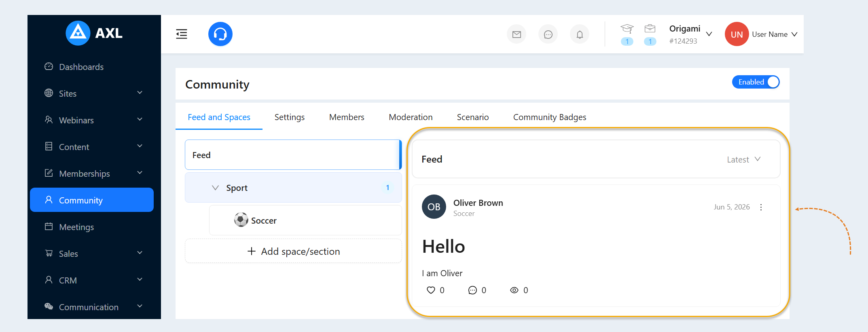Like Oliver Brown's post with heart icon
Screen dimensions: 868x332
(x=431, y=290)
